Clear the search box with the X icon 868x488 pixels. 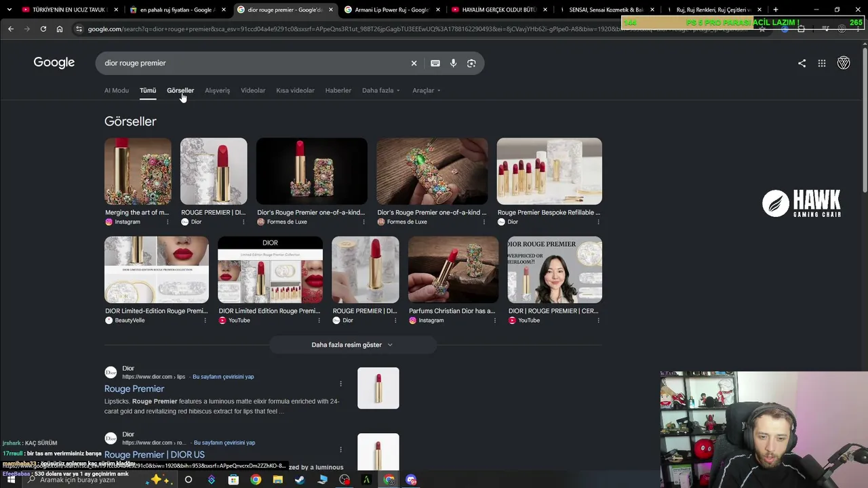pos(414,63)
